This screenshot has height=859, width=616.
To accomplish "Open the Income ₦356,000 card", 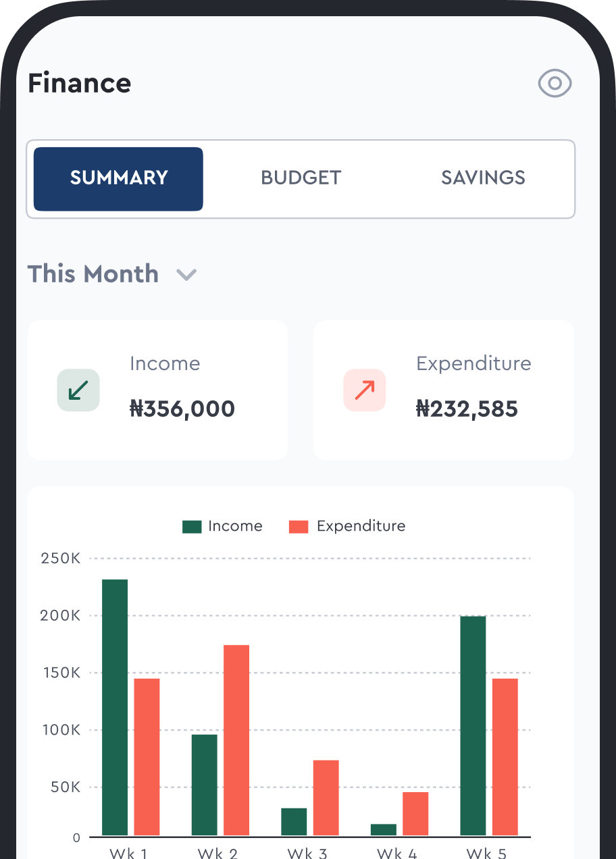I will 157,390.
